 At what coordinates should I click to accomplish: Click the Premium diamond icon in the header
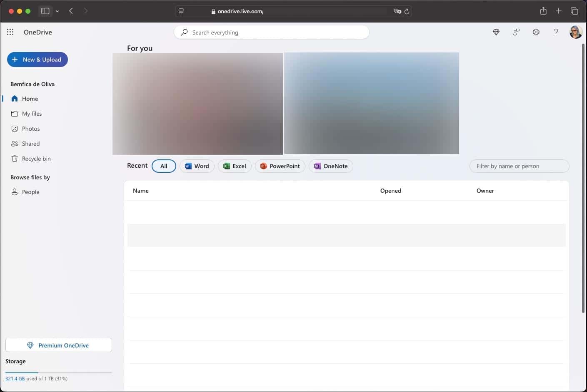(x=496, y=32)
